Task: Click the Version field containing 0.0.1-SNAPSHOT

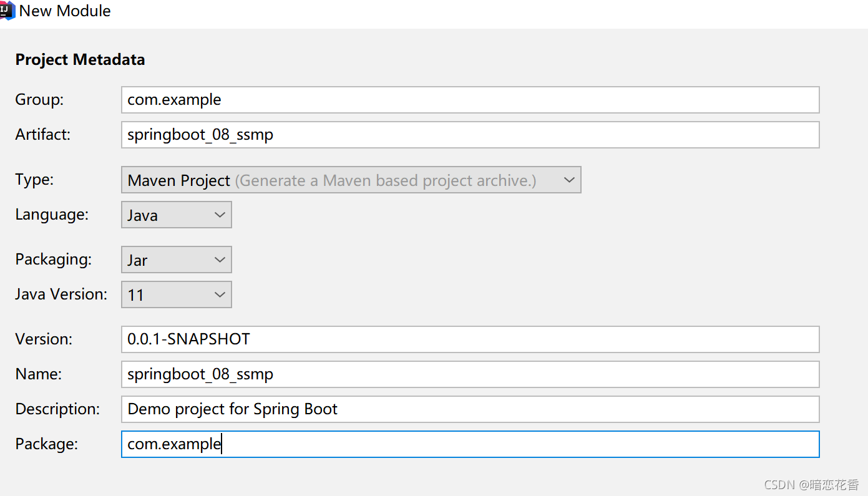Action: (x=469, y=339)
